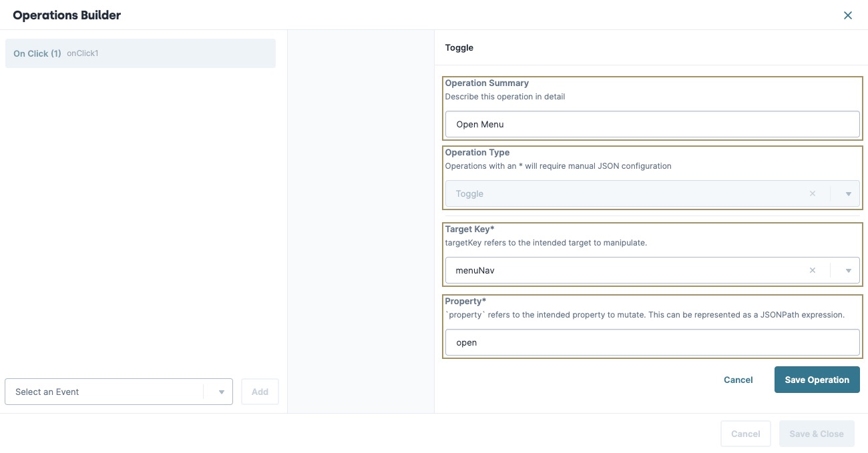Expand the Operation Type dropdown arrow
This screenshot has height=453, width=868.
[849, 194]
